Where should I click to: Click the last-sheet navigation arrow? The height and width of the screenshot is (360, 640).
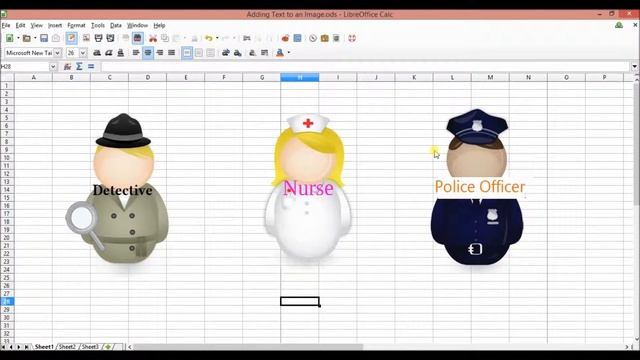pyautogui.click(x=26, y=347)
